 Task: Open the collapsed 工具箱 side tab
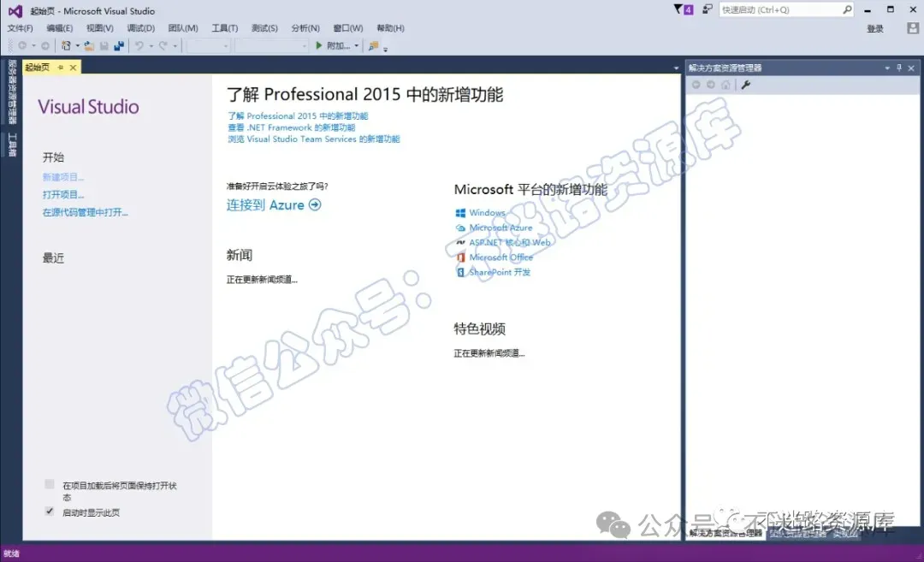point(12,145)
